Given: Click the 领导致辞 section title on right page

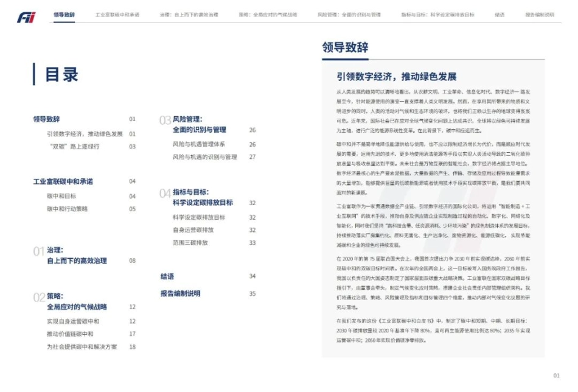Looking at the screenshot, I should pos(345,47).
